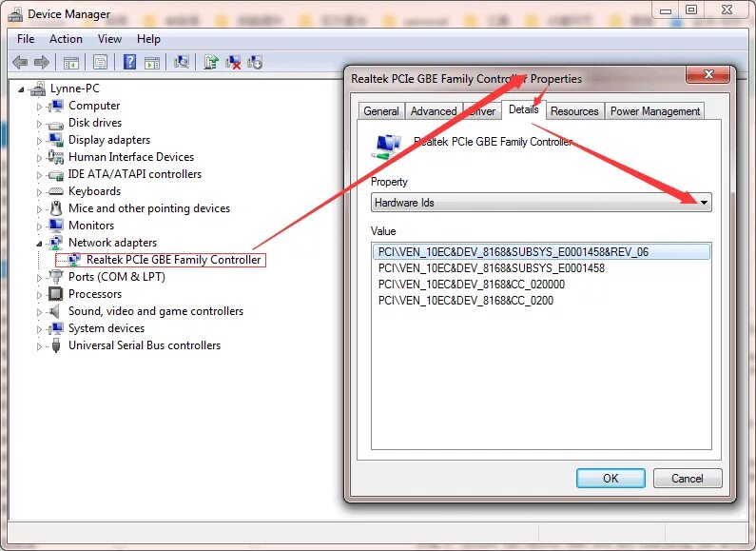Expand the Processors node arrow

pyautogui.click(x=39, y=295)
